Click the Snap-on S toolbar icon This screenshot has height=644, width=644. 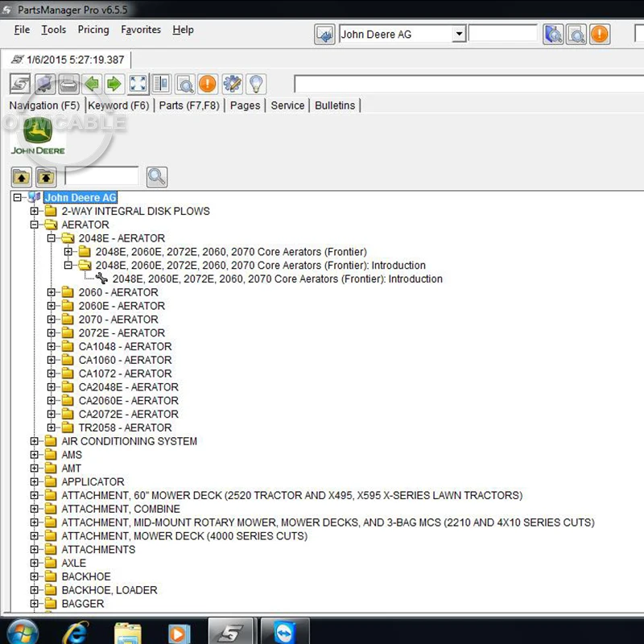pos(20,85)
